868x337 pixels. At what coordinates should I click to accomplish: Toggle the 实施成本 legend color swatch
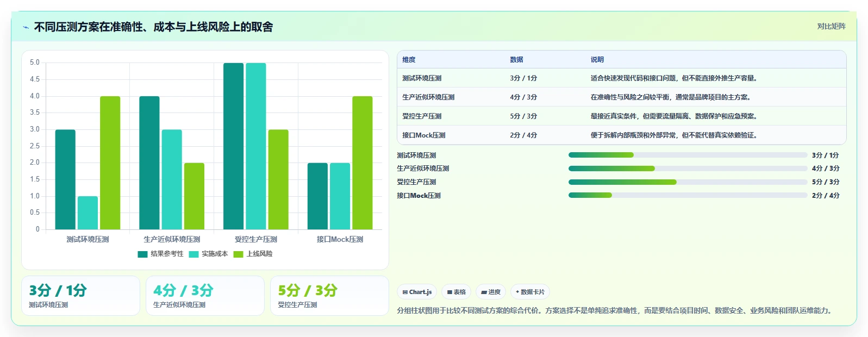click(x=193, y=254)
